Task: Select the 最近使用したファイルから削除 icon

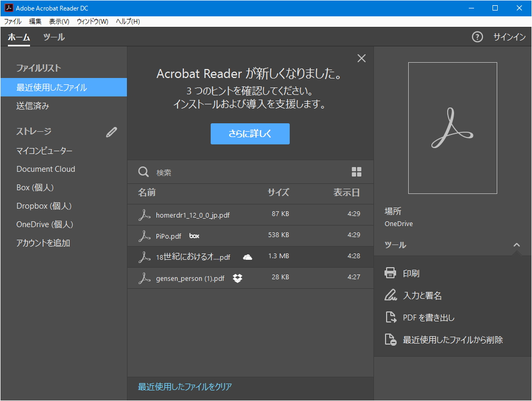Action: (x=390, y=339)
